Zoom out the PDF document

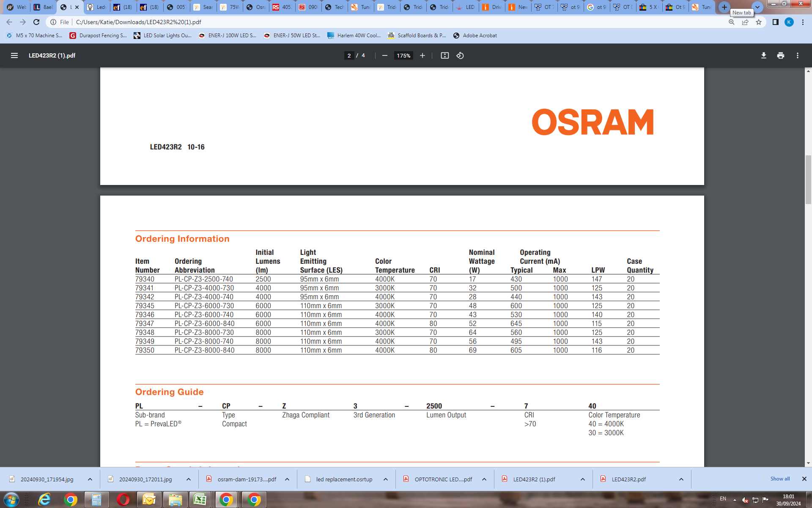click(x=384, y=55)
